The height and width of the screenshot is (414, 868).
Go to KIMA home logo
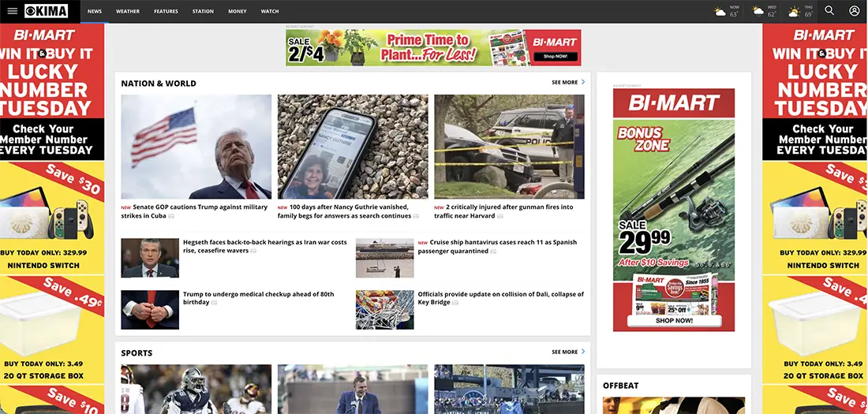[47, 11]
